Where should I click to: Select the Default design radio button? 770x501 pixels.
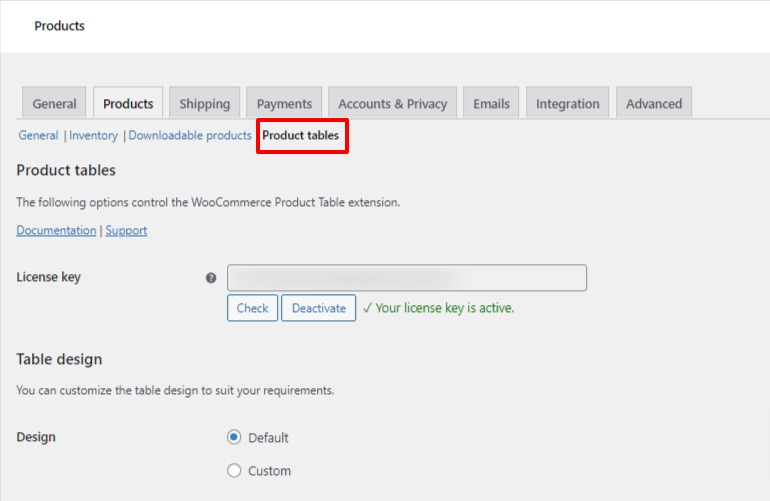[234, 437]
